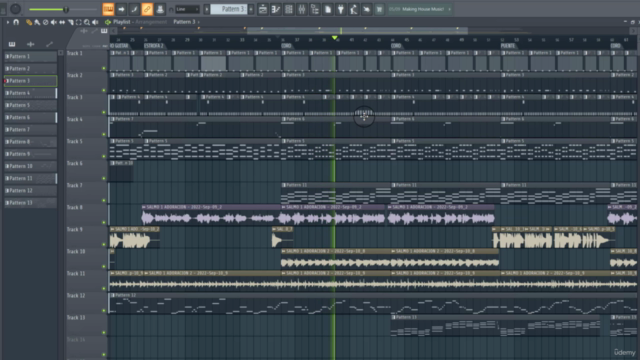The image size is (640, 360).
Task: Click the Track 7 header label
Action: tap(75, 185)
